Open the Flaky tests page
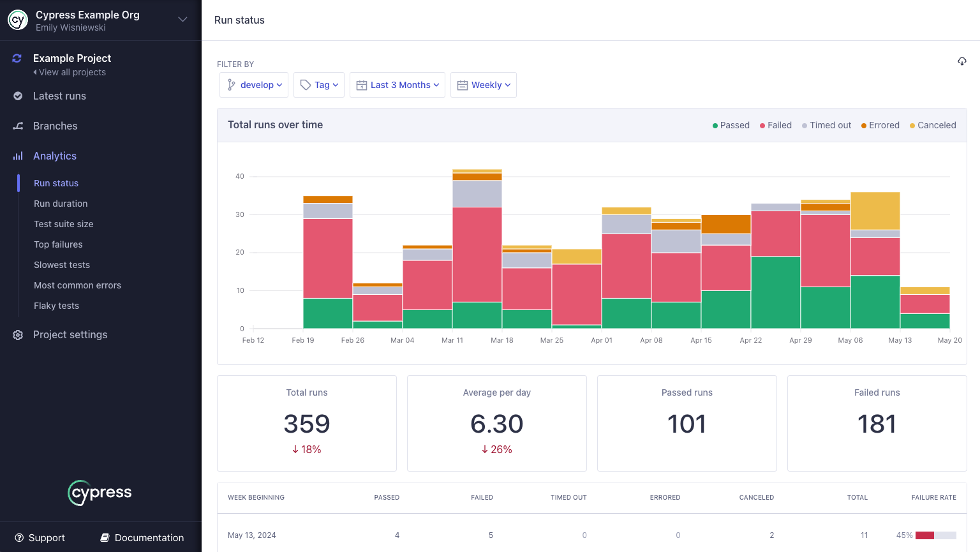980x552 pixels. pyautogui.click(x=56, y=306)
